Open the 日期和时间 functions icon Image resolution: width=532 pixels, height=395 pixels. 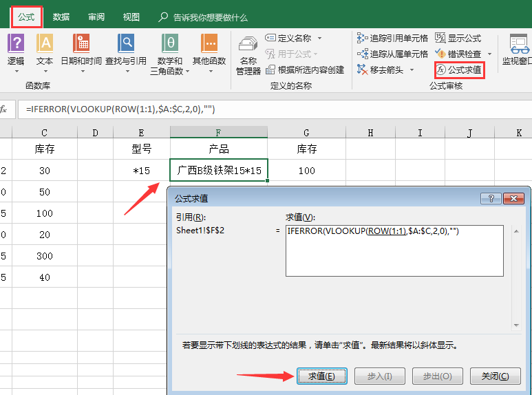click(x=81, y=43)
